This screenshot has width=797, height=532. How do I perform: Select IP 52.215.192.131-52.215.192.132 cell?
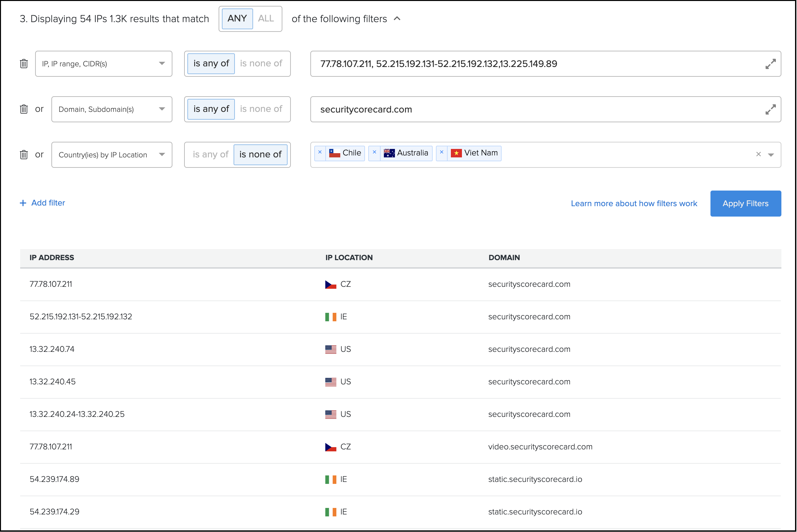[x=81, y=317]
